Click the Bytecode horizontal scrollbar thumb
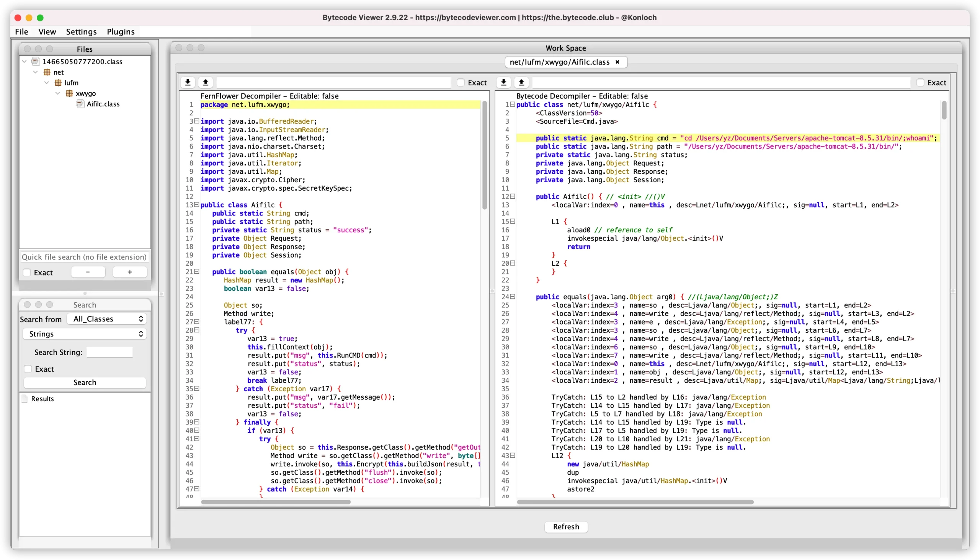Image resolution: width=980 pixels, height=560 pixels. click(x=635, y=502)
